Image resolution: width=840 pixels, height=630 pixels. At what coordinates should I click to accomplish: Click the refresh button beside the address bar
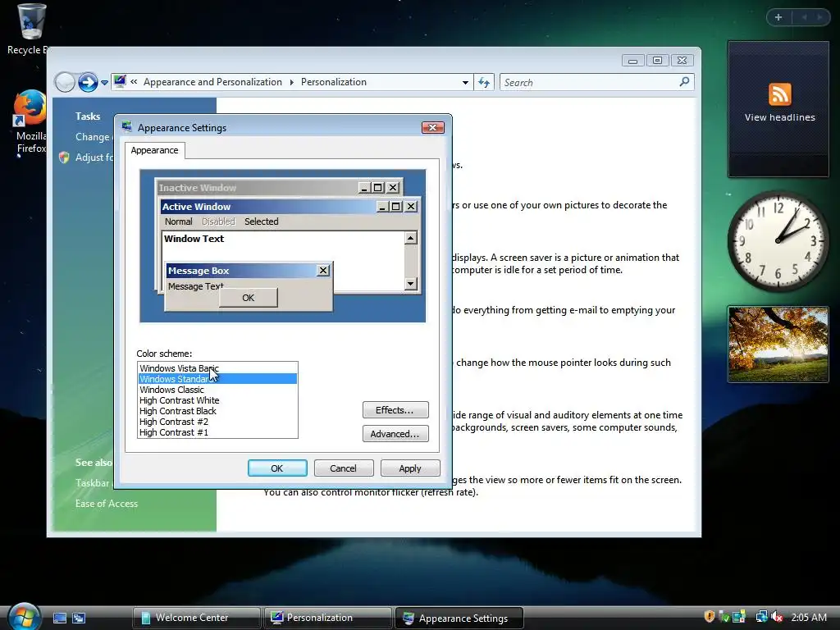pos(484,82)
